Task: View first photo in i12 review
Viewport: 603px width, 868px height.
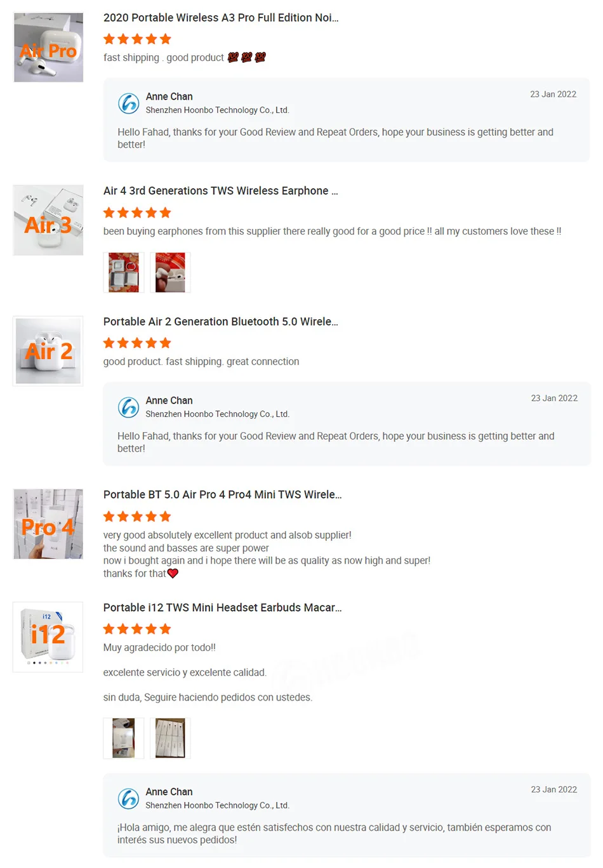Action: [x=124, y=738]
